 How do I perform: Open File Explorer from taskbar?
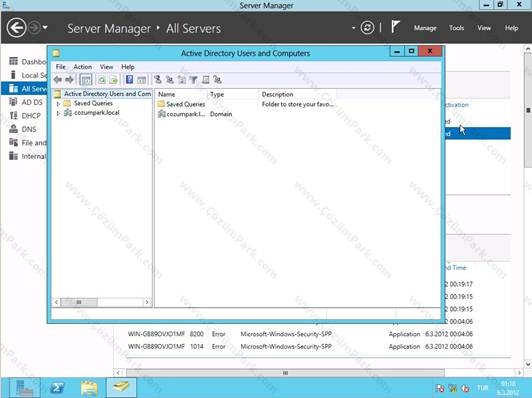(x=89, y=388)
